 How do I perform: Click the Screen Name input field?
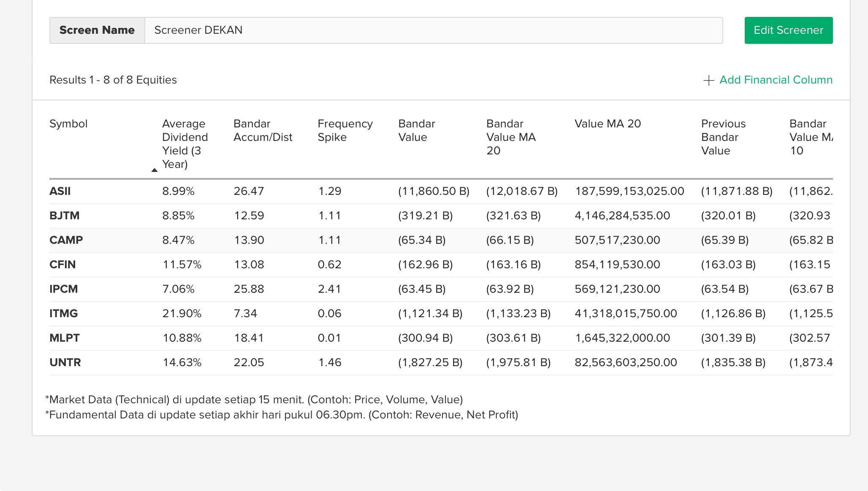click(x=434, y=30)
